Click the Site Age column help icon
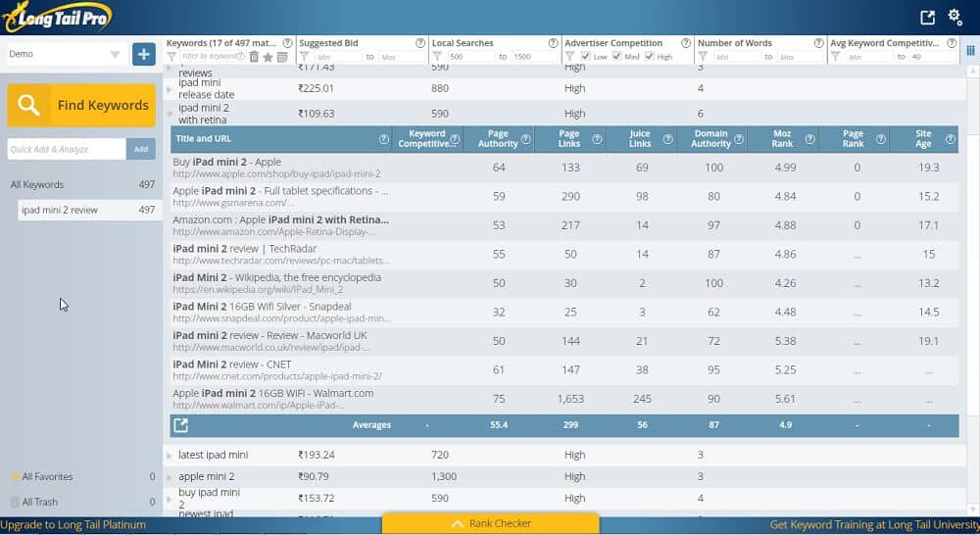The width and height of the screenshot is (980, 535). (951, 139)
